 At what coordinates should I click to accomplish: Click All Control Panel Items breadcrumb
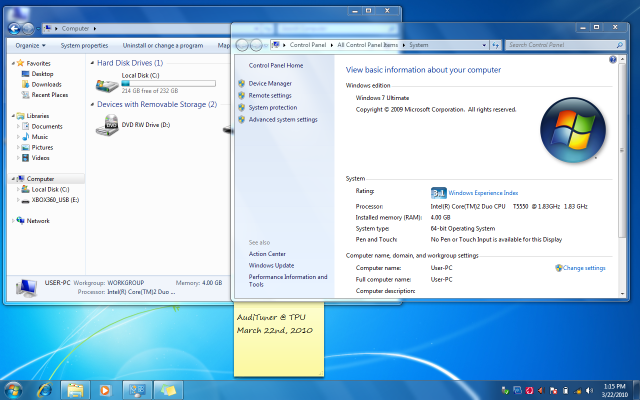click(x=367, y=45)
